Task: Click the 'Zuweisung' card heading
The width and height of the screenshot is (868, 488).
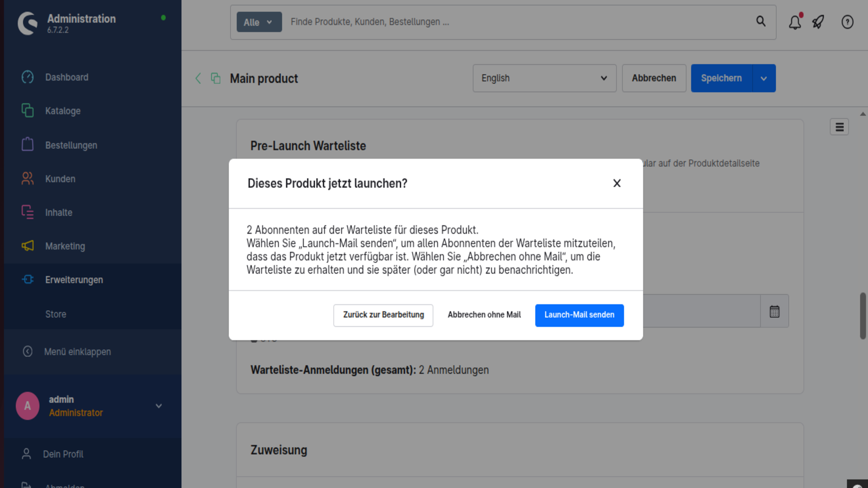Action: click(x=279, y=450)
